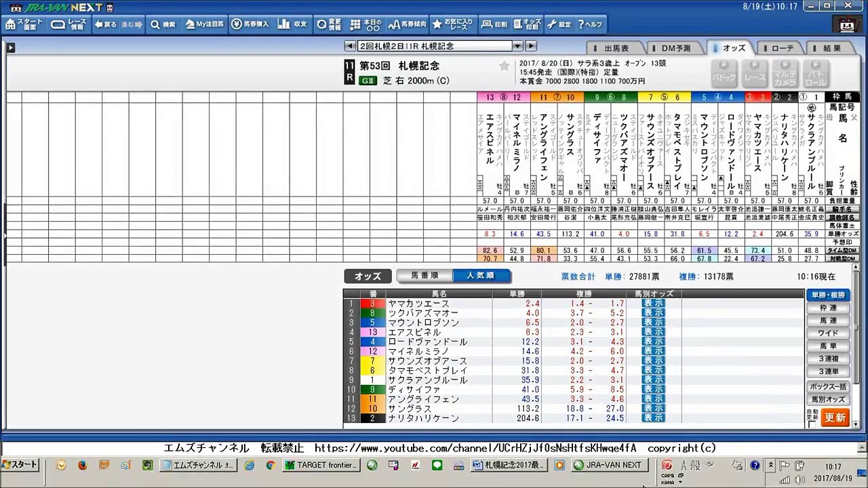
Task: Go forward with the 進む arrow
Action: (x=132, y=24)
